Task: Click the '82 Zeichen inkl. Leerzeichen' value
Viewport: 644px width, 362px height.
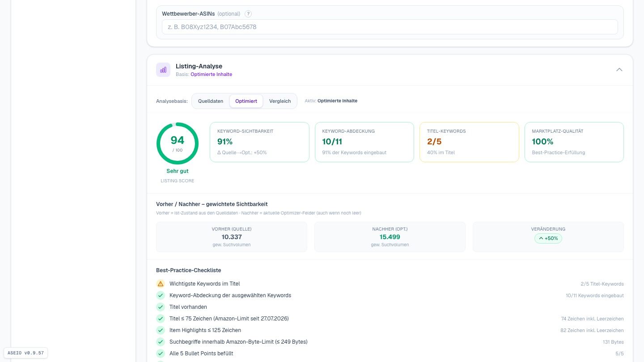Action: pos(592,330)
